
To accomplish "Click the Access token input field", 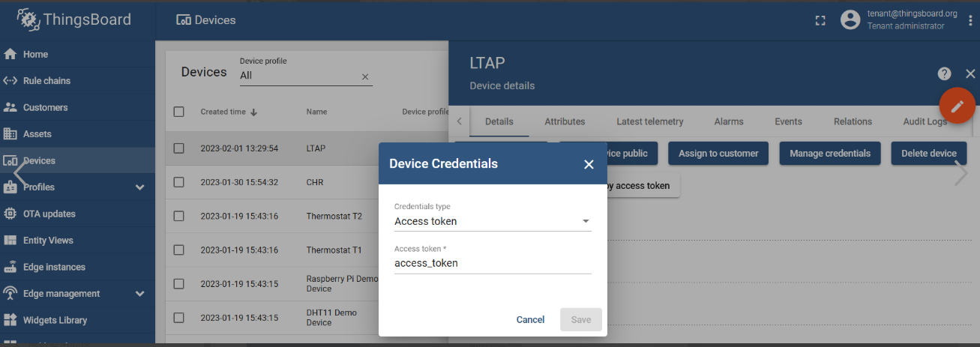I will (x=492, y=263).
